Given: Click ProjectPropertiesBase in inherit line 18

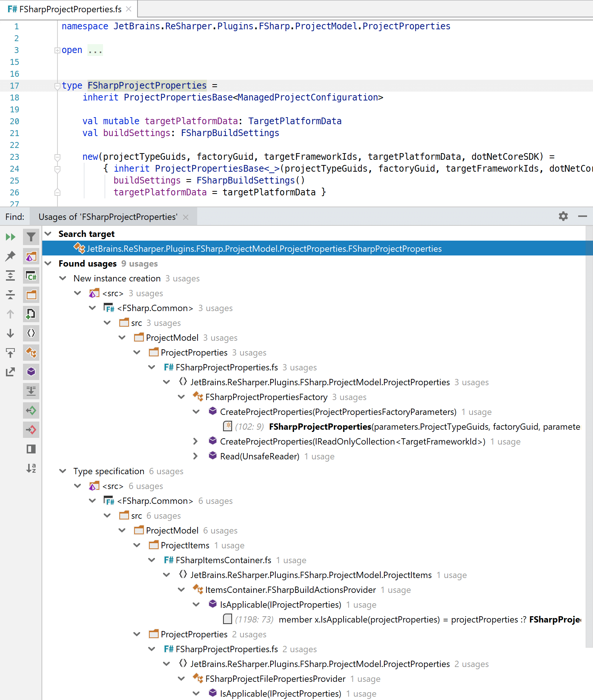Looking at the screenshot, I should coord(178,98).
